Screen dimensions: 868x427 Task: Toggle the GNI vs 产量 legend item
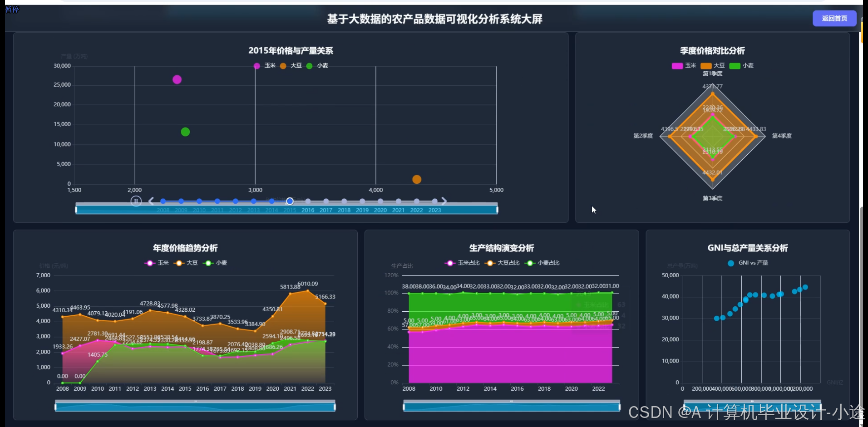(x=748, y=263)
